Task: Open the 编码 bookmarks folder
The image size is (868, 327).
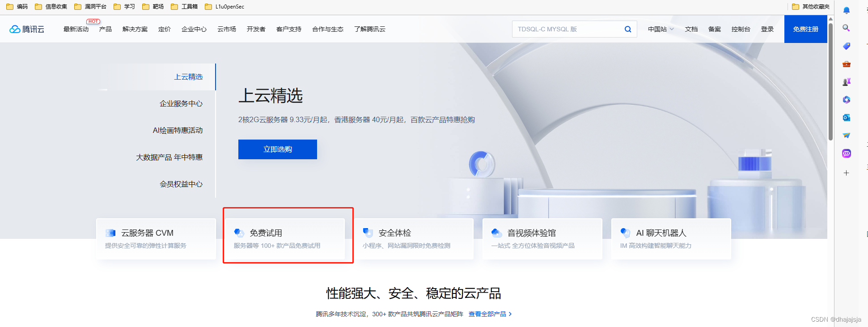Action: click(17, 6)
